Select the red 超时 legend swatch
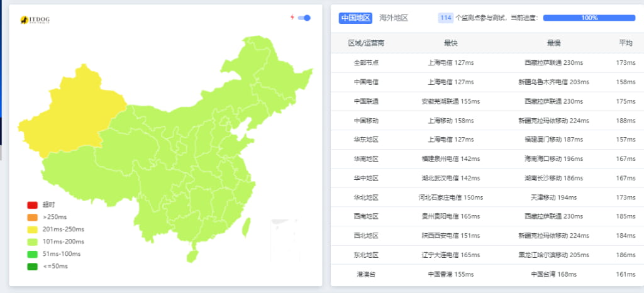 33,205
